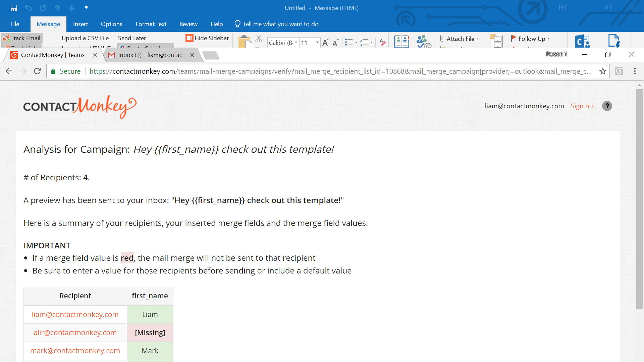The height and width of the screenshot is (362, 644).
Task: Click the ContactMonkey logo
Action: pos(80,107)
